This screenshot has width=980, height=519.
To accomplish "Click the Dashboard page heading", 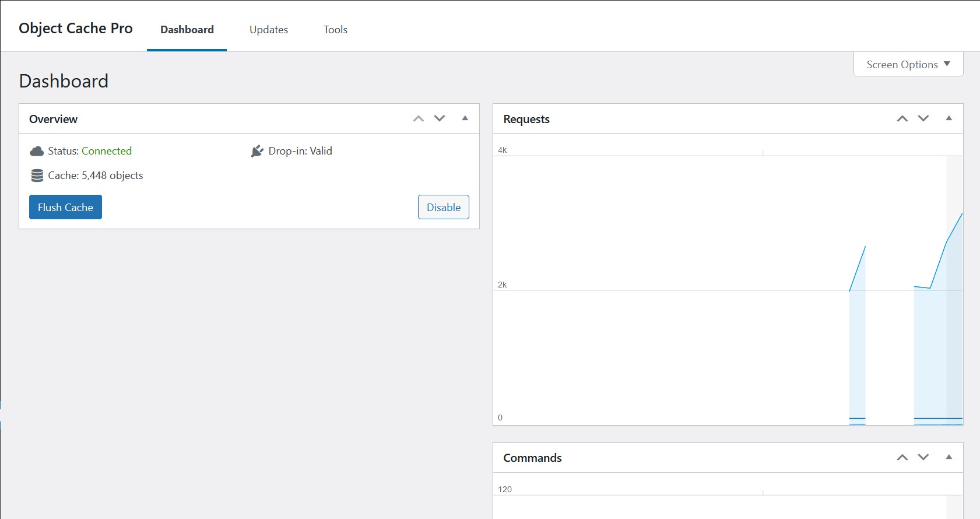I will coord(64,81).
